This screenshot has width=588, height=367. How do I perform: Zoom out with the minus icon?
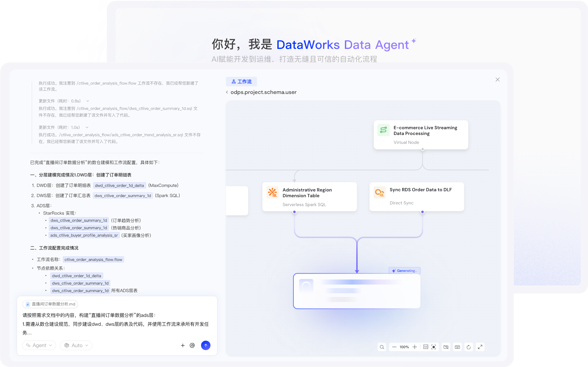[x=394, y=347]
